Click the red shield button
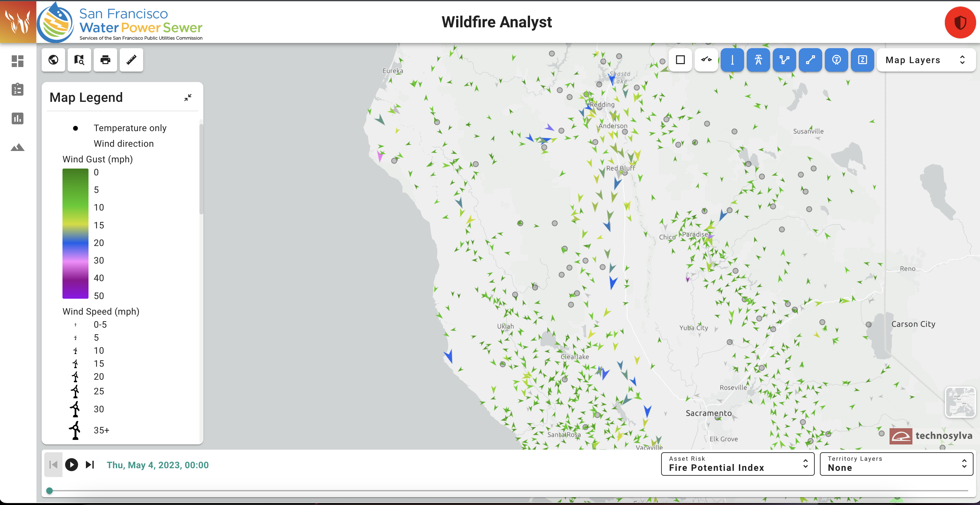This screenshot has width=980, height=505. pyautogui.click(x=960, y=22)
